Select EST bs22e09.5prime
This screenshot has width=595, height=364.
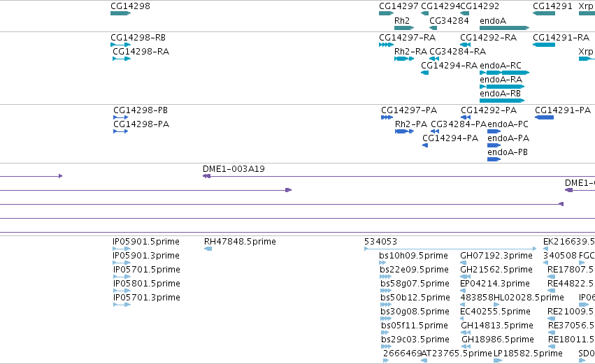(x=385, y=277)
